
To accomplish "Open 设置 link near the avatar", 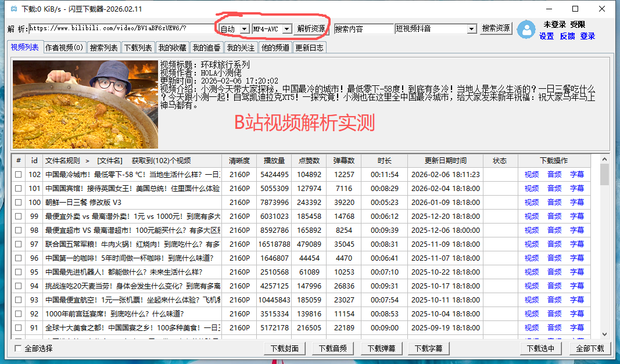I will 546,36.
